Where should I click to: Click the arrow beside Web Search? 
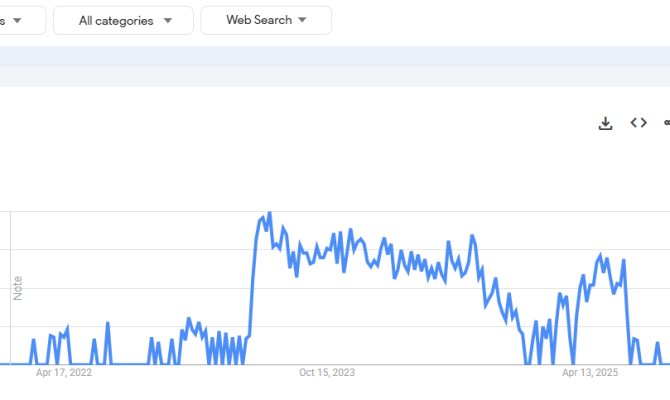302,20
